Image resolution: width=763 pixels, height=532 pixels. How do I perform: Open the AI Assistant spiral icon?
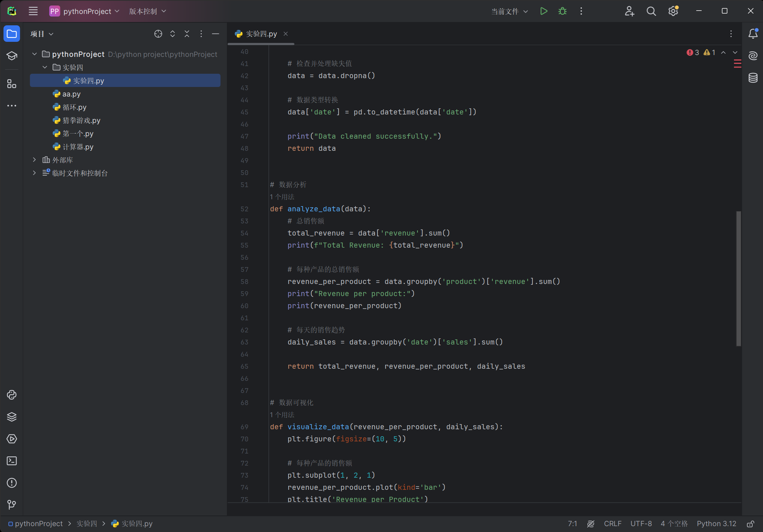point(753,56)
